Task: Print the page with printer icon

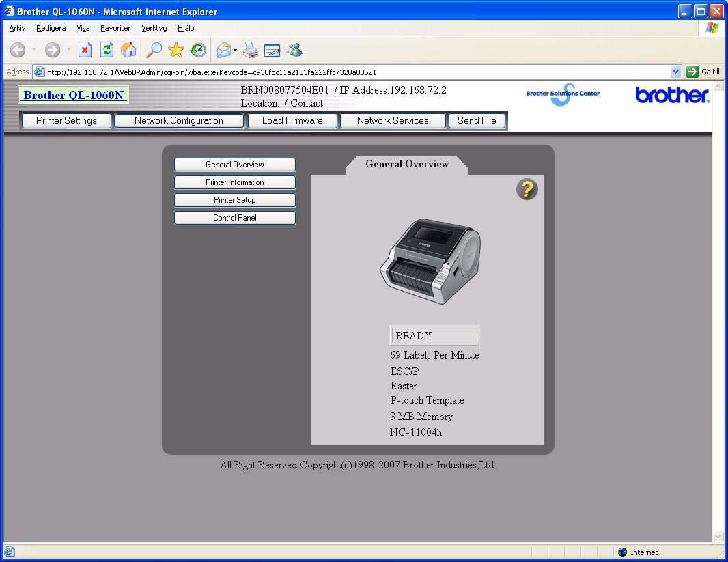Action: coord(251,50)
